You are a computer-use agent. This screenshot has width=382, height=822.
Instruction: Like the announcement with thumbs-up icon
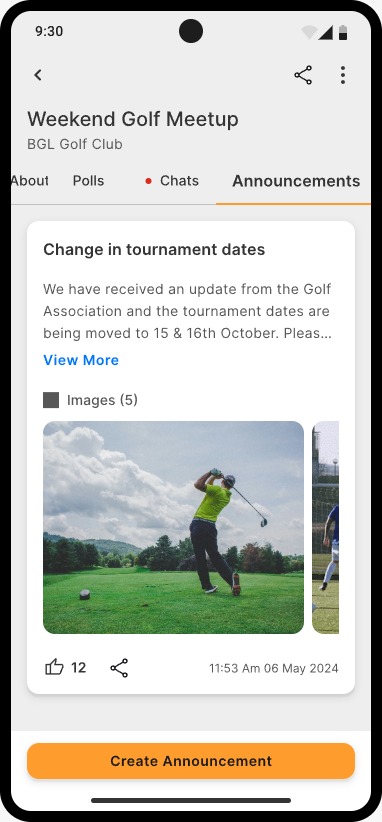pyautogui.click(x=54, y=668)
